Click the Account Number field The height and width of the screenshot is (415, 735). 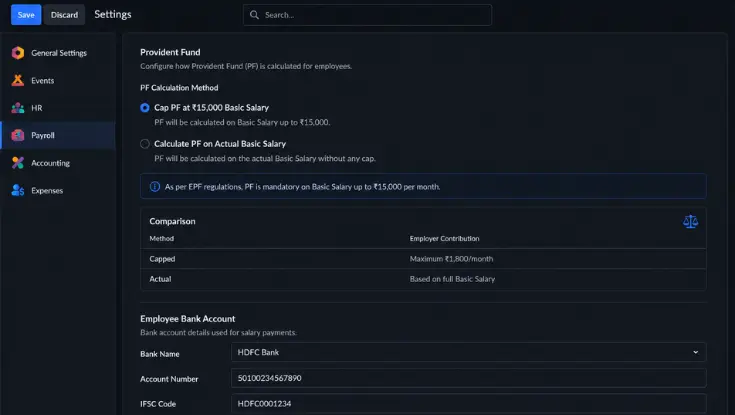[468, 378]
